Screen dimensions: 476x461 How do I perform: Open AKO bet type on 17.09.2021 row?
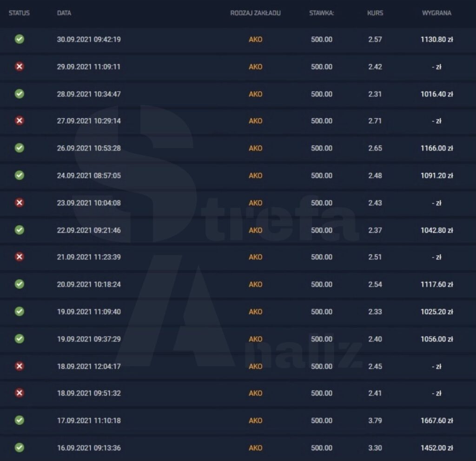[x=256, y=421]
